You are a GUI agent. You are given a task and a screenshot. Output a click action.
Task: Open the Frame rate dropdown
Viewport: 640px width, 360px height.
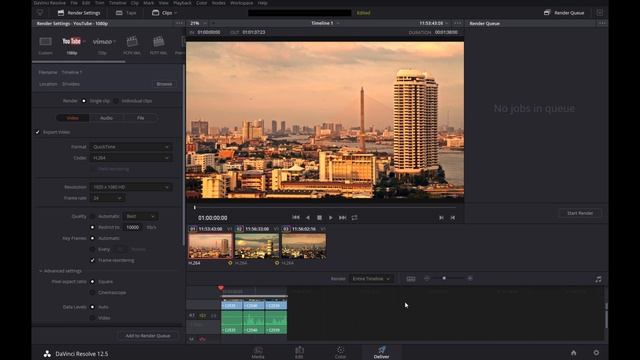pos(107,198)
